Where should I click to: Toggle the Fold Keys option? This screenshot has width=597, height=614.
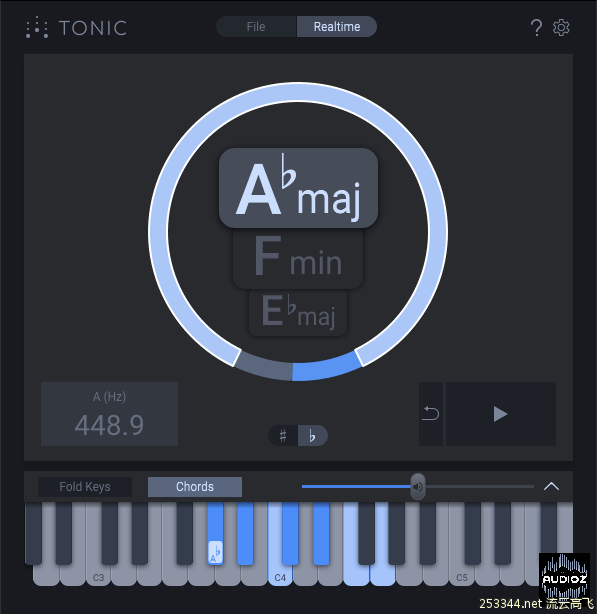point(85,487)
